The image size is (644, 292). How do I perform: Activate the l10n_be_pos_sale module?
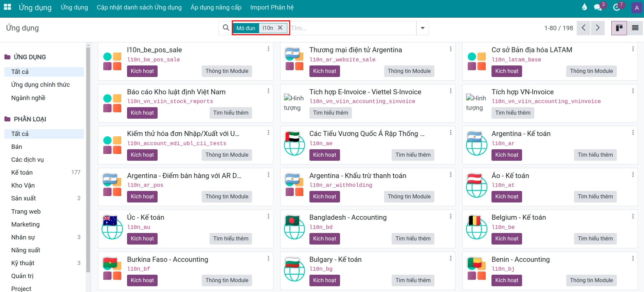[142, 71]
